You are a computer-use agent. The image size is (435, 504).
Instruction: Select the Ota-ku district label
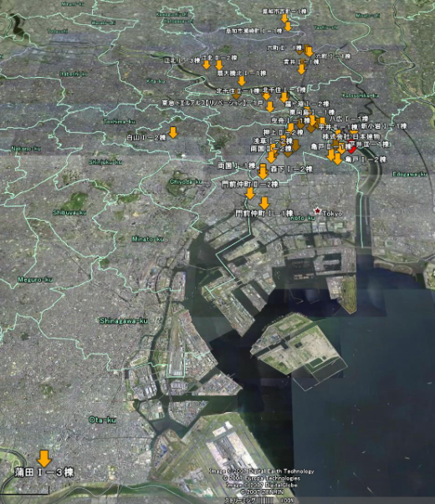point(102,420)
